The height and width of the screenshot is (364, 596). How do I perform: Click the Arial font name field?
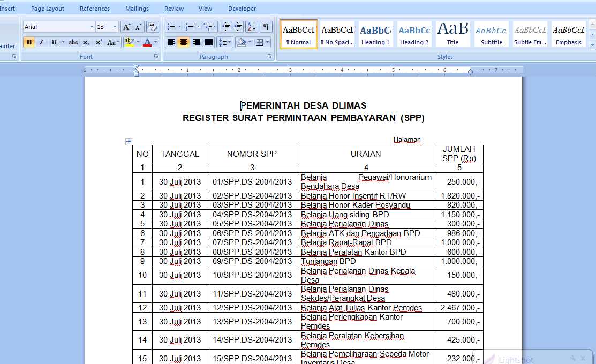pos(56,27)
